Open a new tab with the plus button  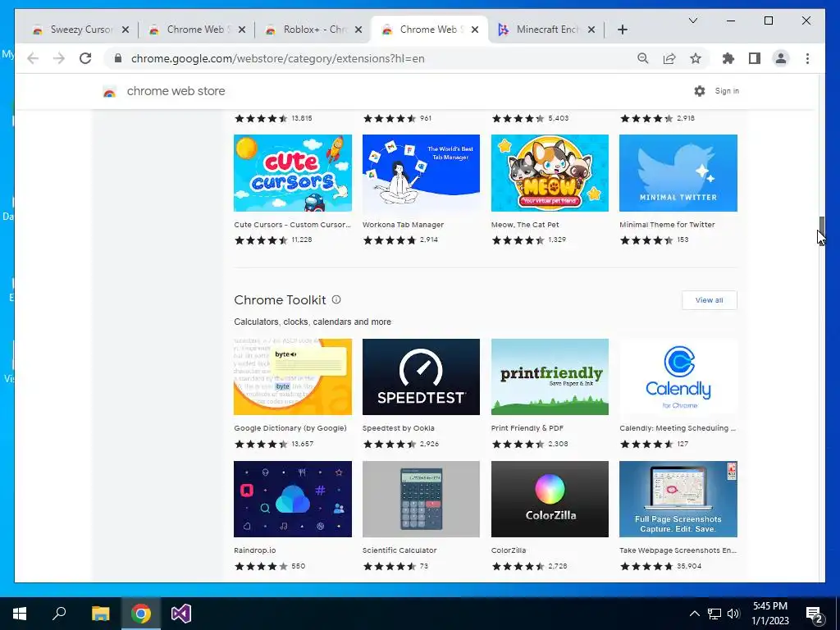622,30
